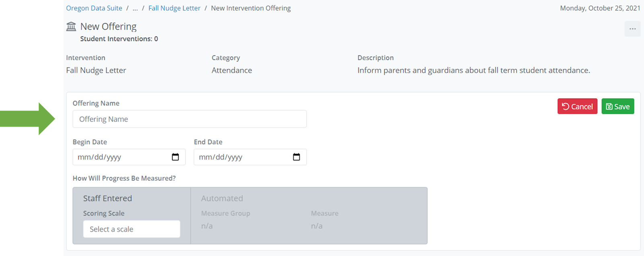Choose the Staff Entered progress option

107,198
